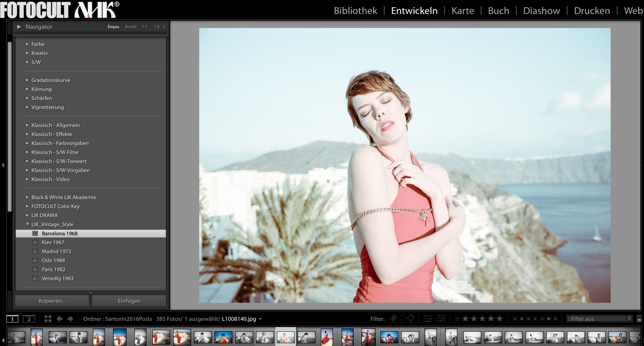The width and height of the screenshot is (644, 346).
Task: Filter by custom color label (light gray square)
Action: click(549, 319)
